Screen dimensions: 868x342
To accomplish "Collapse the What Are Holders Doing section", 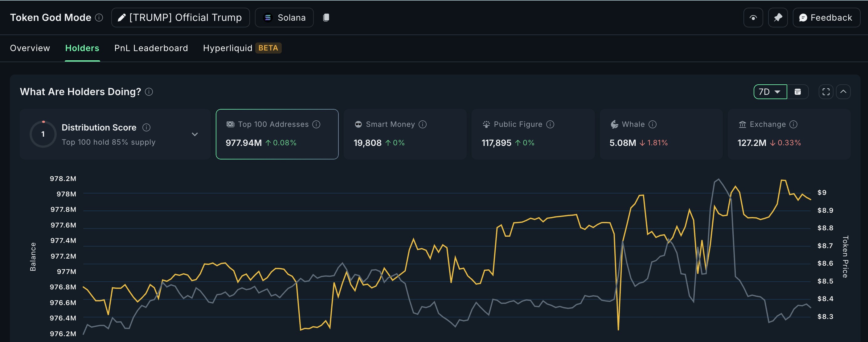I will 843,92.
